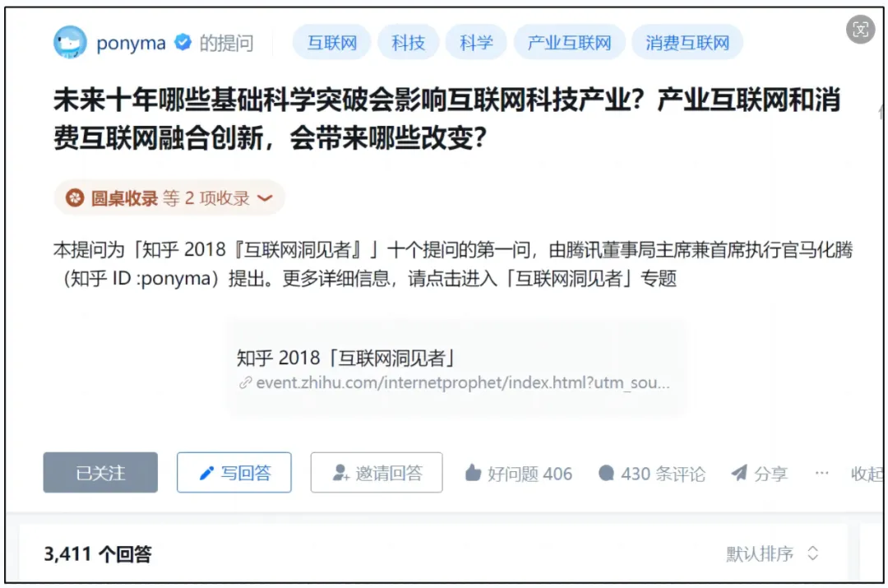Collapse the question with 收起

(867, 473)
